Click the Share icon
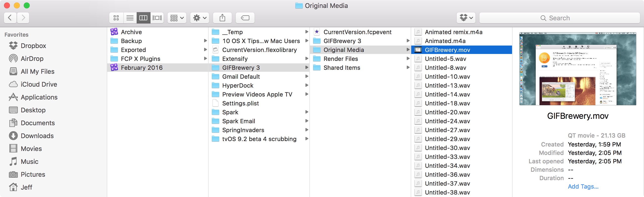The height and width of the screenshot is (197, 644). click(x=222, y=18)
